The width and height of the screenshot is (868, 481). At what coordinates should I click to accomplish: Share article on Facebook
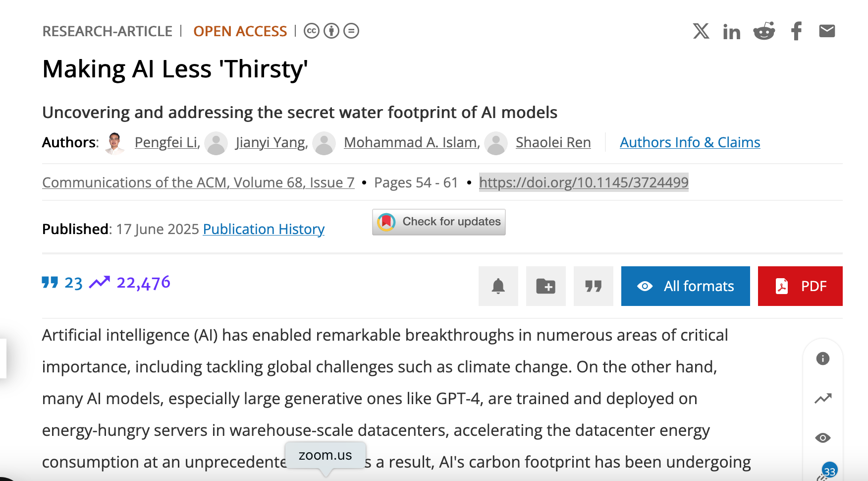[x=796, y=31]
